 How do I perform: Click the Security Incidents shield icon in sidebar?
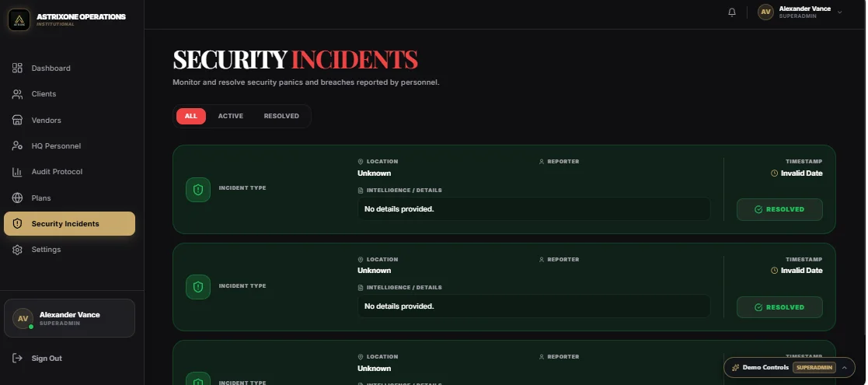pyautogui.click(x=17, y=224)
